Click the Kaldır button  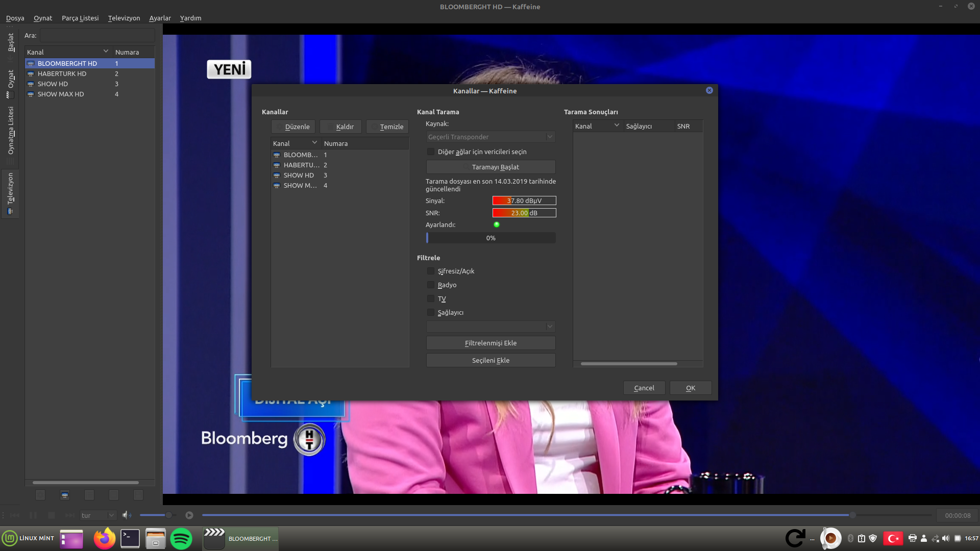[x=340, y=127]
